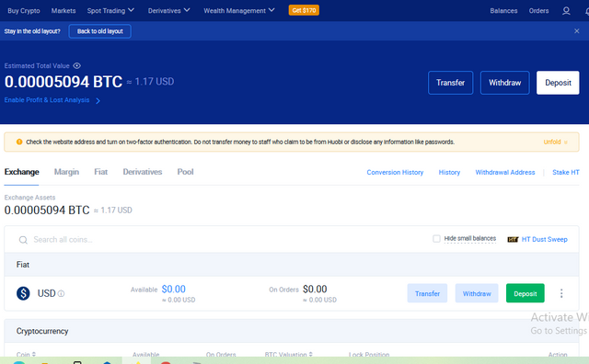This screenshot has height=364, width=589.
Task: Open the HT Dust Sweep link
Action: pos(544,239)
